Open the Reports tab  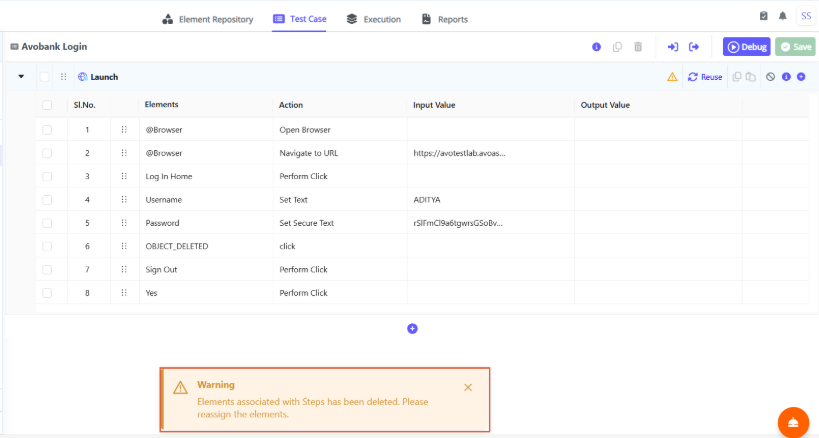(x=445, y=19)
